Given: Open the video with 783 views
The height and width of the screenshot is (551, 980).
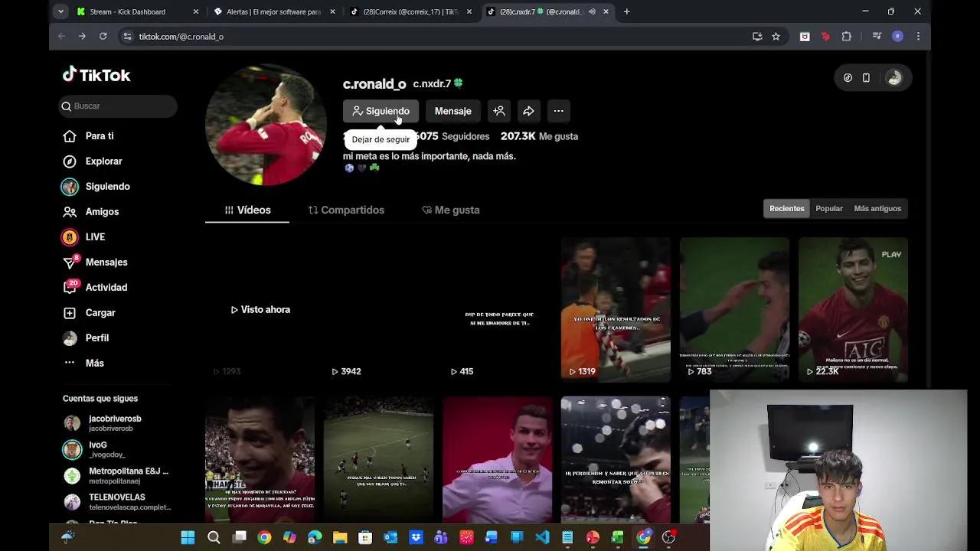Looking at the screenshot, I should click(734, 309).
